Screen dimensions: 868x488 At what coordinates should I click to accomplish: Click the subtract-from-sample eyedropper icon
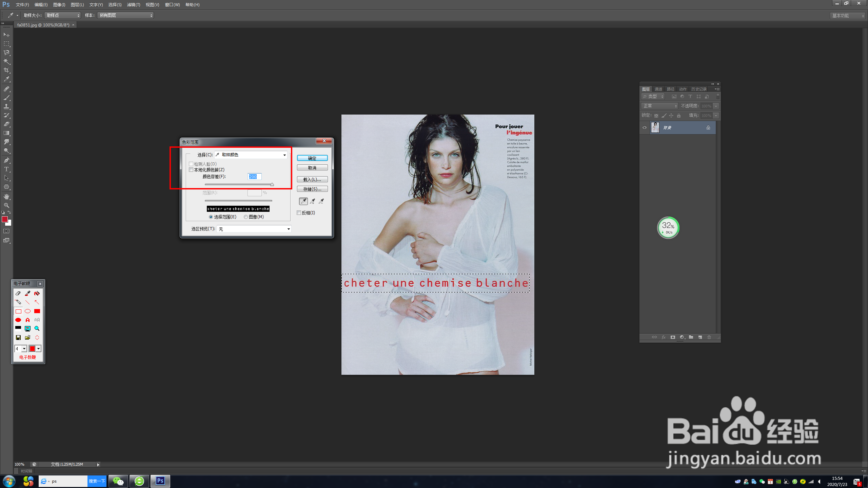(321, 201)
